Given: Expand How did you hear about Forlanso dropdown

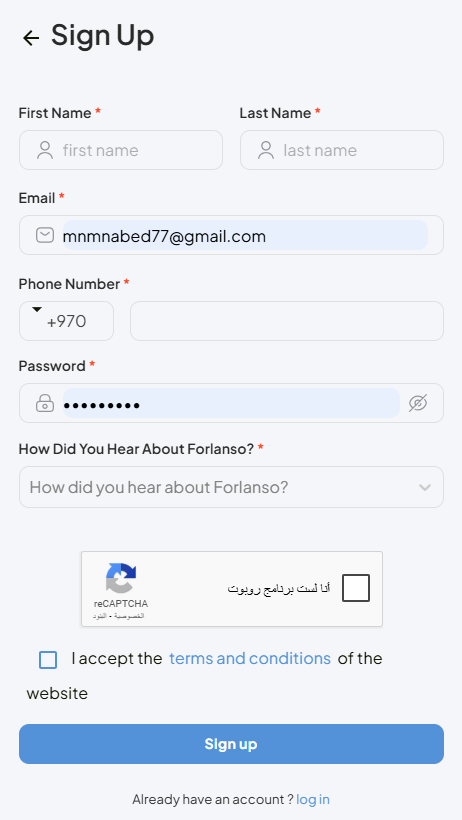Looking at the screenshot, I should tap(231, 487).
